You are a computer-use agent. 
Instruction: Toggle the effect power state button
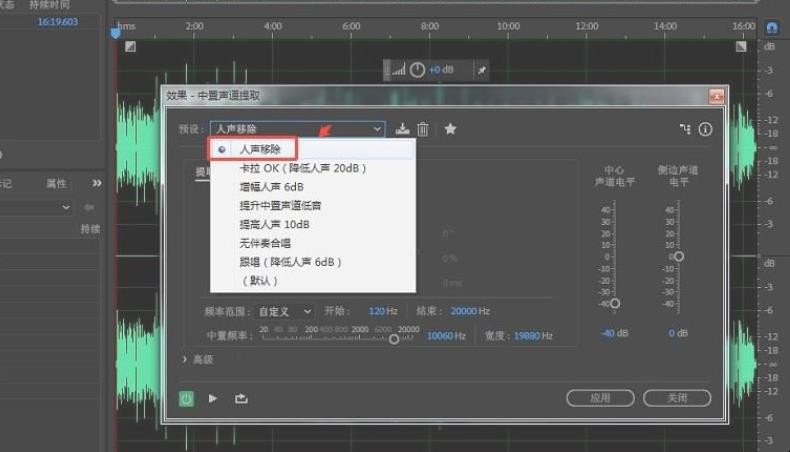coord(186,399)
